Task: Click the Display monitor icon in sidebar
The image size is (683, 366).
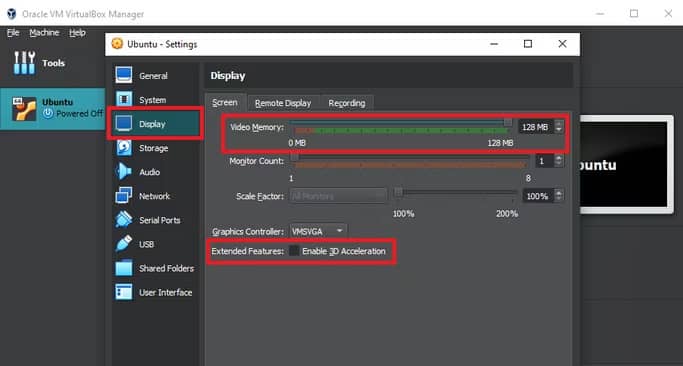Action: point(124,124)
